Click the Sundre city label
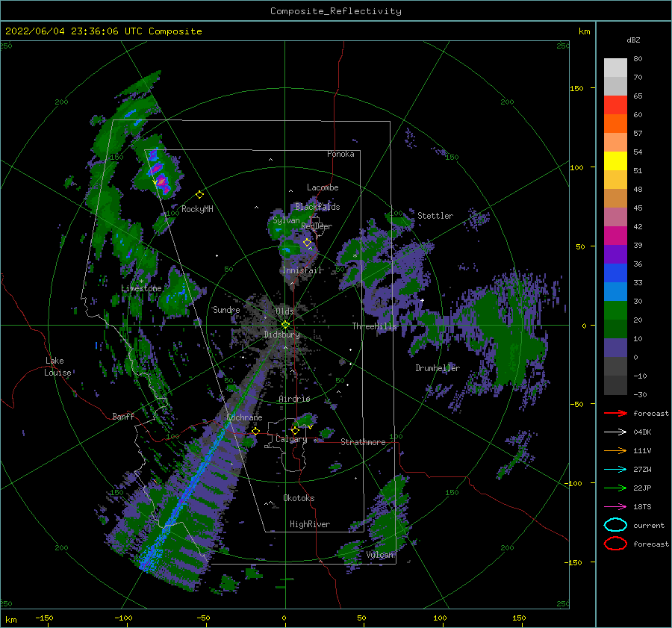The width and height of the screenshot is (672, 628). (x=226, y=309)
